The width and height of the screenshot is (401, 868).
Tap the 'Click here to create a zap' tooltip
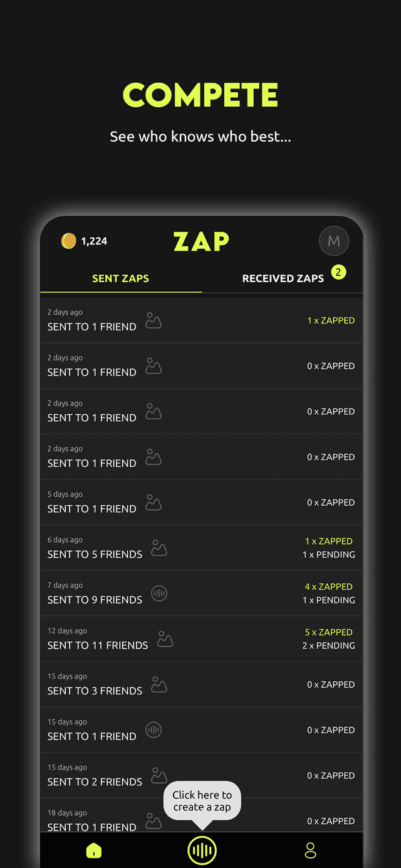[x=202, y=800]
